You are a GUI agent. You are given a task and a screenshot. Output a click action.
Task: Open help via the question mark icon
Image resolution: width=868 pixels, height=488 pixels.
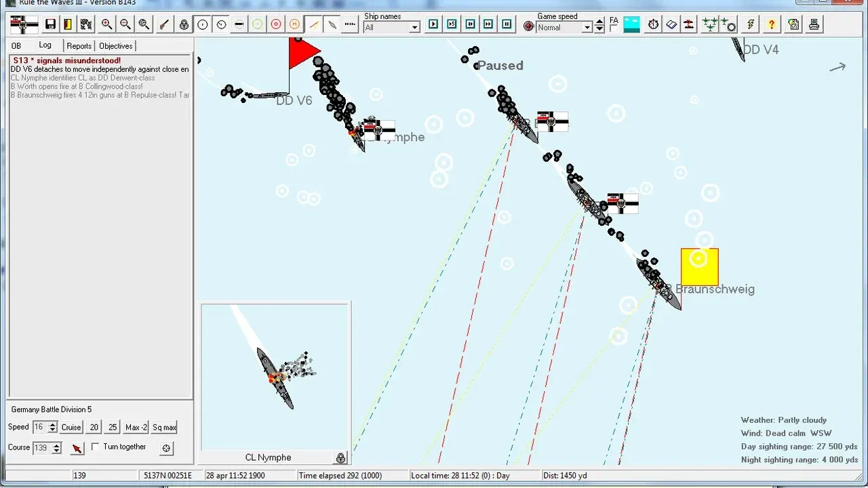pyautogui.click(x=772, y=24)
